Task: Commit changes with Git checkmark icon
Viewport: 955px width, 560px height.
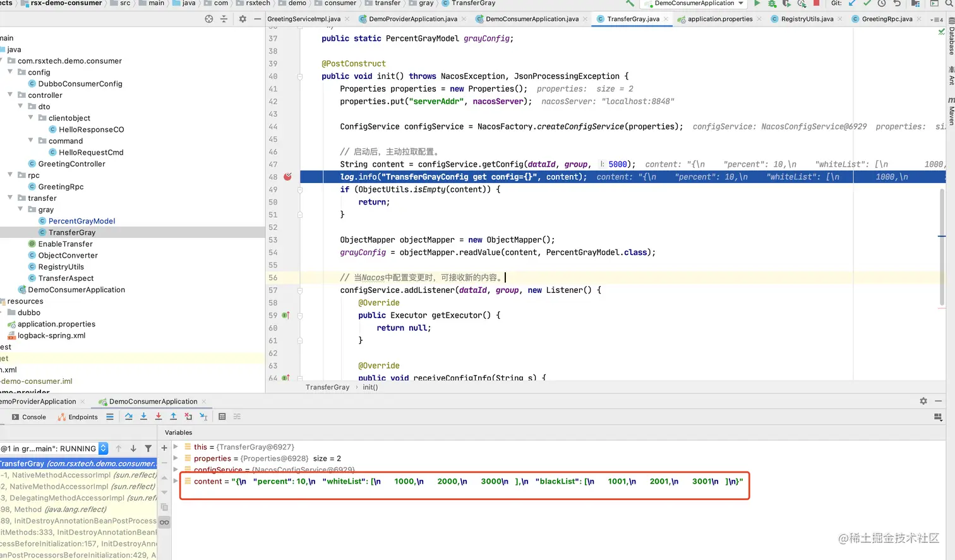Action: pos(867,3)
